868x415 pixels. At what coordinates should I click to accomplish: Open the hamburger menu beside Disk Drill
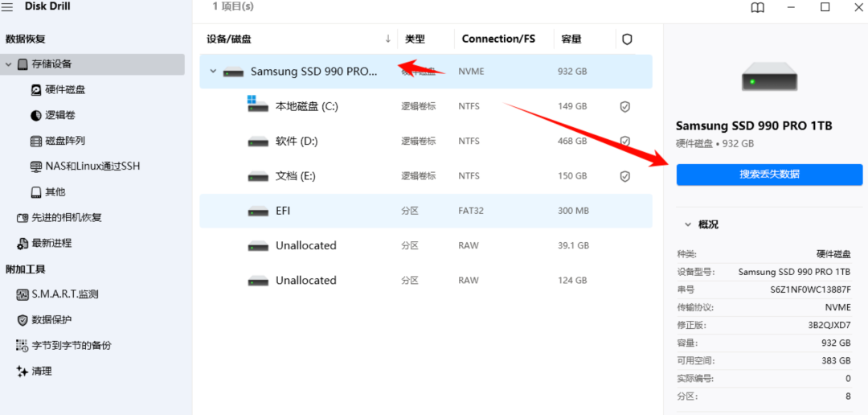(x=8, y=6)
